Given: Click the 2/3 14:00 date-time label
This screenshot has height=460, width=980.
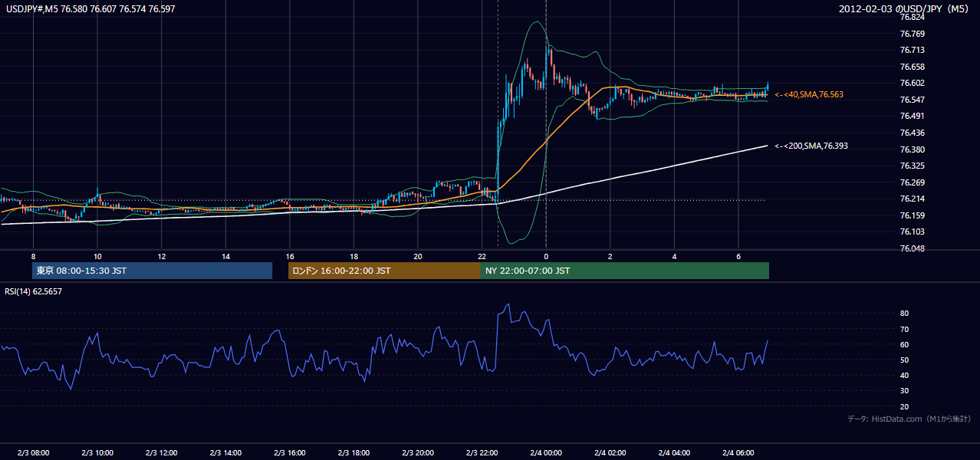Looking at the screenshot, I should [x=225, y=452].
